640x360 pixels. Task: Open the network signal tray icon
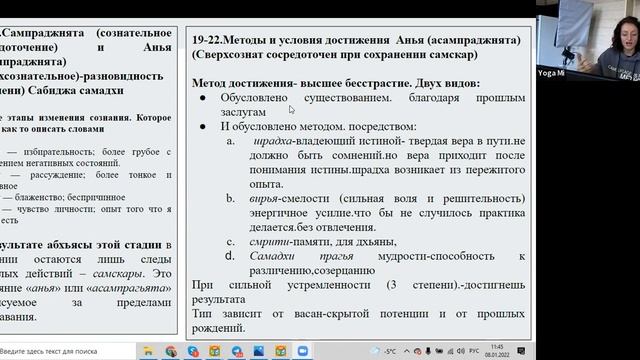click(x=450, y=351)
